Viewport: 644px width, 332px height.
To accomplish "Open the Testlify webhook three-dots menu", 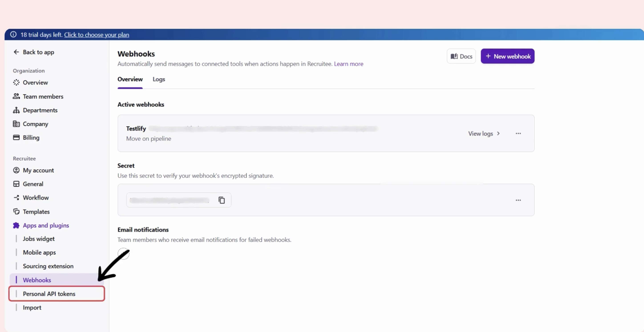I will click(x=518, y=133).
